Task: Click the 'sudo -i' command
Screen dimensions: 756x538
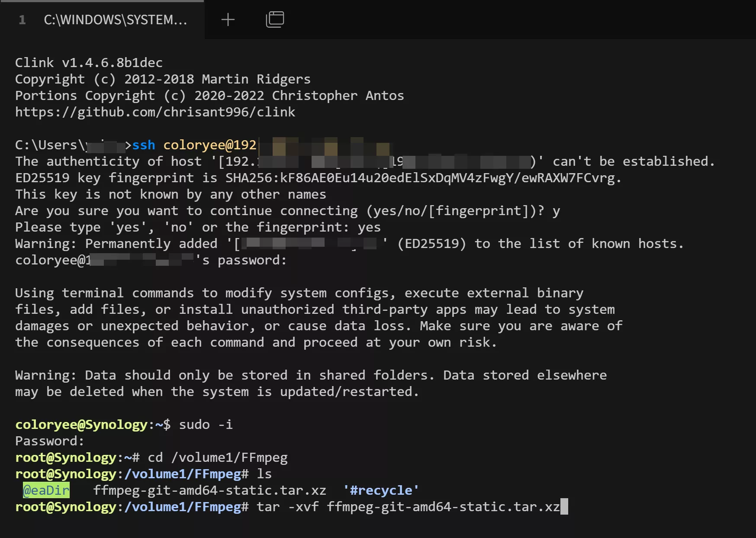Action: (206, 425)
